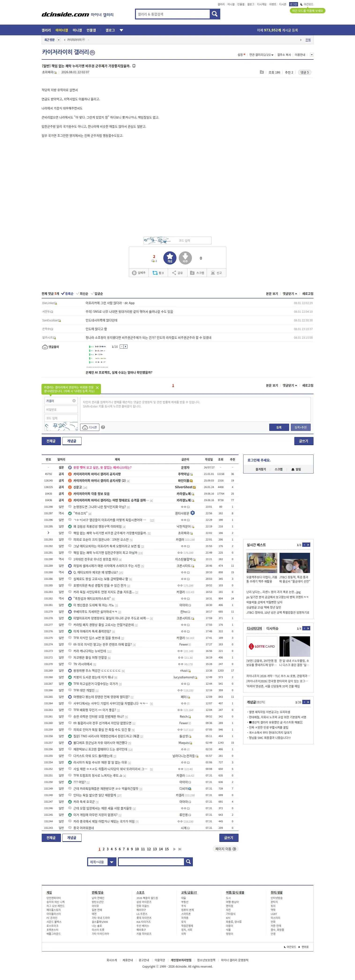Click the help question mark beside 디시콘
The height and width of the screenshot is (980, 355).
(x=103, y=427)
